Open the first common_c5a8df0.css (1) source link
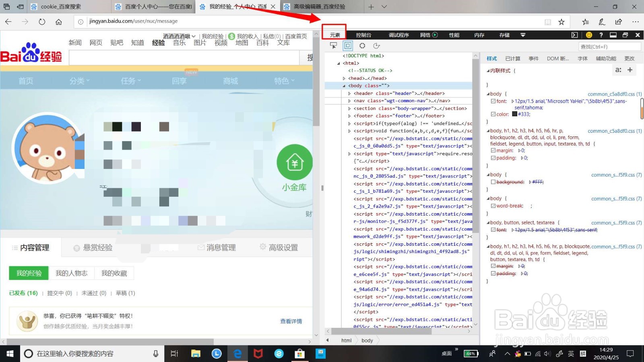This screenshot has width=644, height=362. pyautogui.click(x=615, y=94)
